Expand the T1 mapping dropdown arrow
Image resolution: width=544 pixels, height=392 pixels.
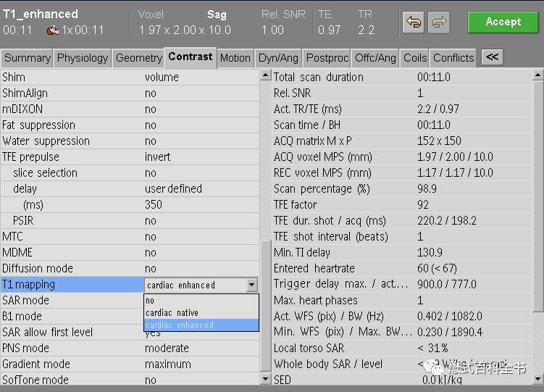coord(251,285)
